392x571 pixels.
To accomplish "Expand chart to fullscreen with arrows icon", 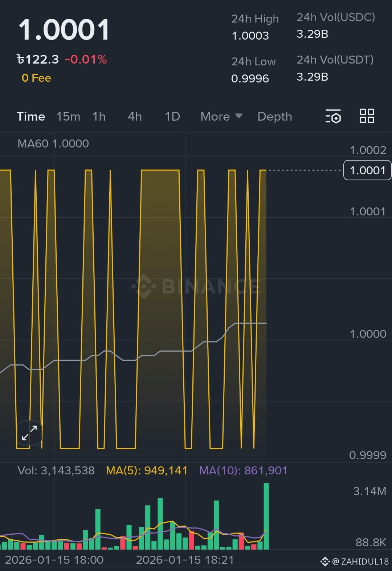I will [x=29, y=433].
